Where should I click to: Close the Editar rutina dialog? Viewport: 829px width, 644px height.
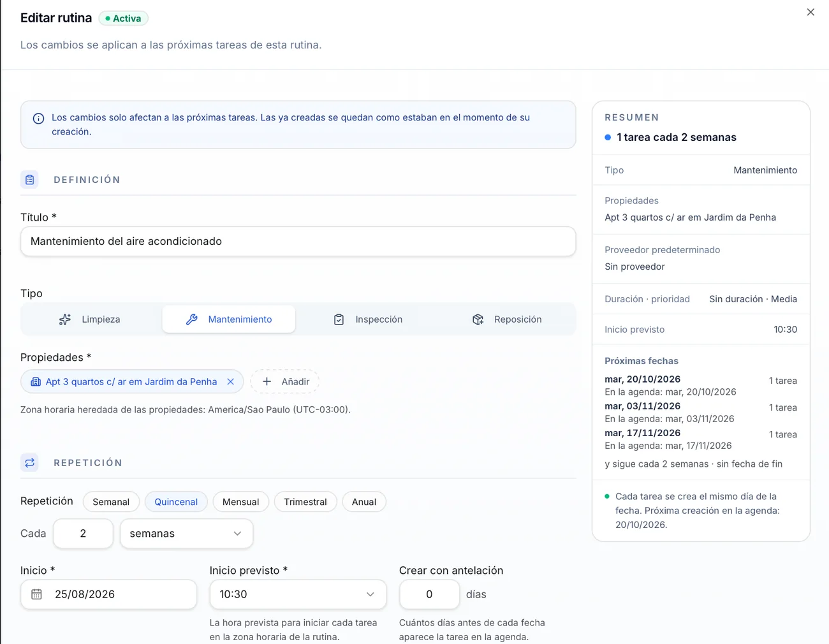point(811,12)
